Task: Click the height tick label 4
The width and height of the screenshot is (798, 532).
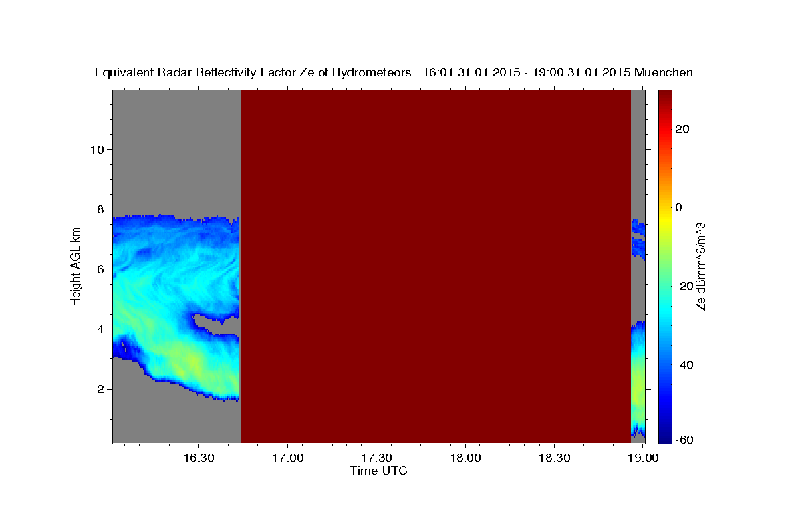Action: (101, 329)
